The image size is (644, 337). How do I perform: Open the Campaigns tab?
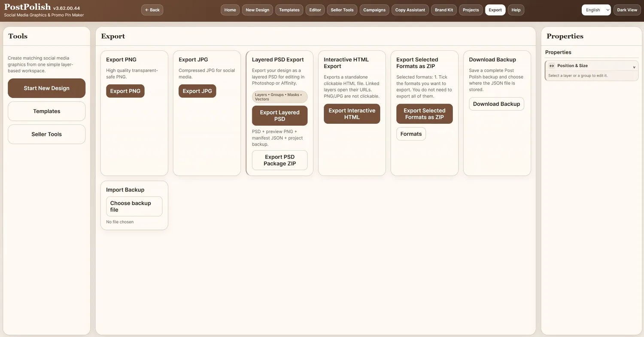[374, 10]
